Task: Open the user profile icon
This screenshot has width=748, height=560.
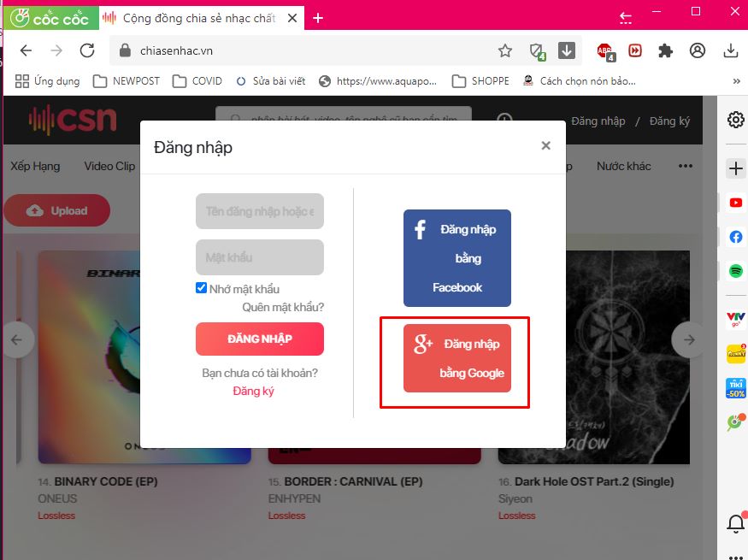Action: click(x=697, y=50)
